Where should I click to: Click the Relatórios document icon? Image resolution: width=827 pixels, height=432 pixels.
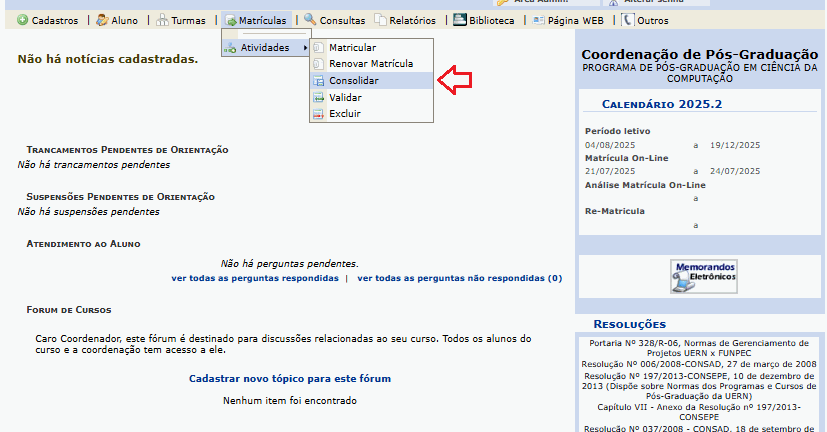click(379, 20)
